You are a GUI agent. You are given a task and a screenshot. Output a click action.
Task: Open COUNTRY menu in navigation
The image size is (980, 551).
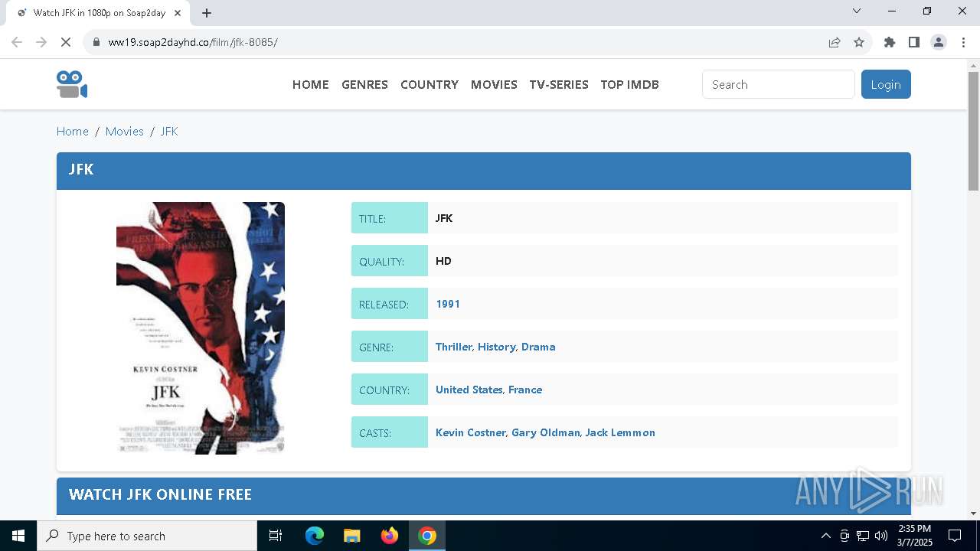(430, 84)
